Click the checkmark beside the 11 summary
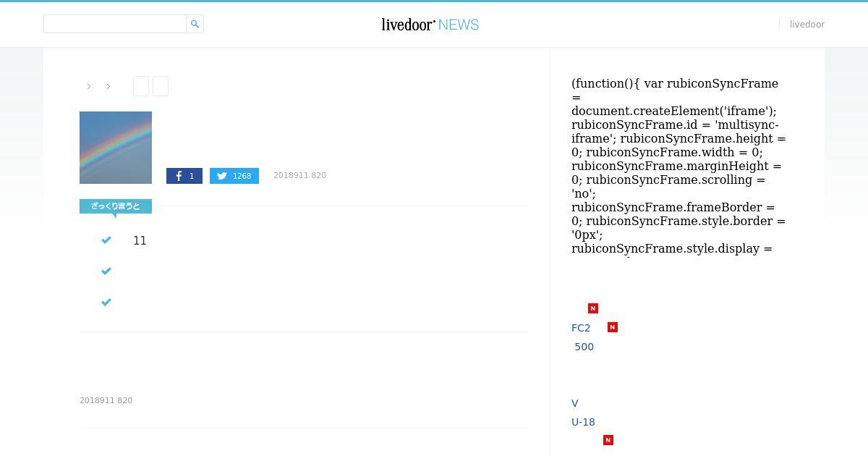868x456 pixels. pyautogui.click(x=106, y=240)
